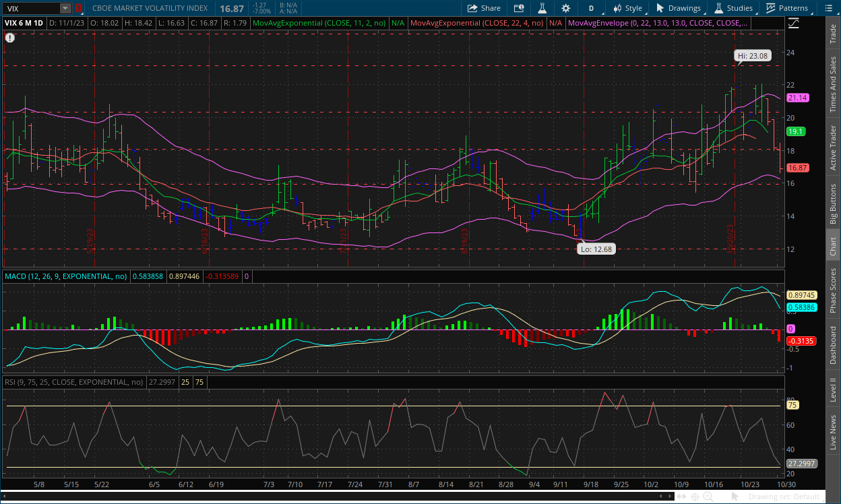This screenshot has height=504, width=841.
Task: Open the Patterns button
Action: [x=786, y=8]
